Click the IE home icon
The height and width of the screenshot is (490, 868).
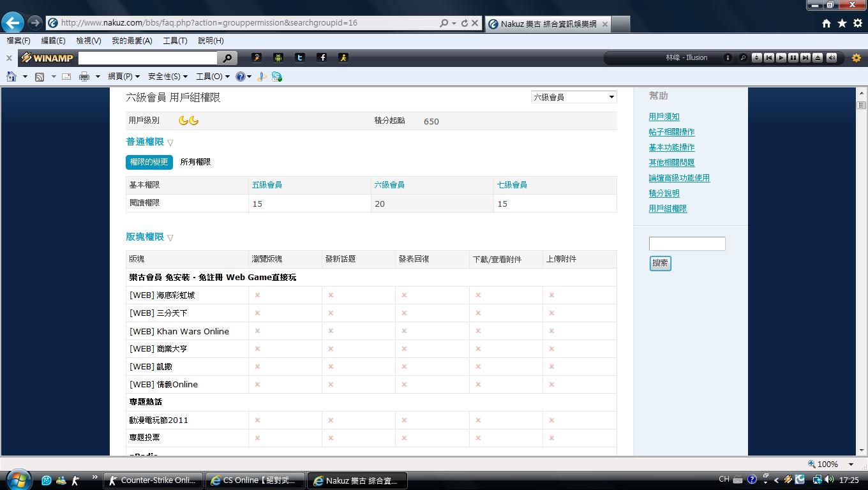point(11,77)
